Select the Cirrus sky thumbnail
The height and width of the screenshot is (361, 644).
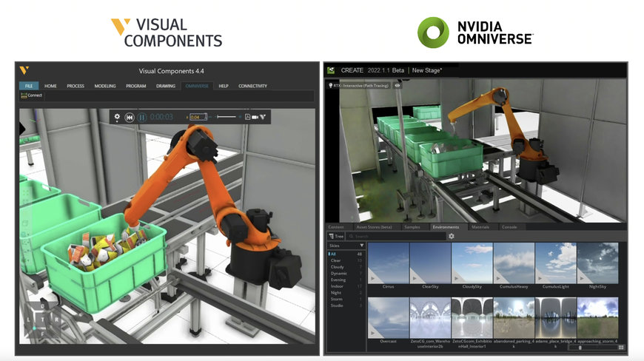click(x=388, y=263)
